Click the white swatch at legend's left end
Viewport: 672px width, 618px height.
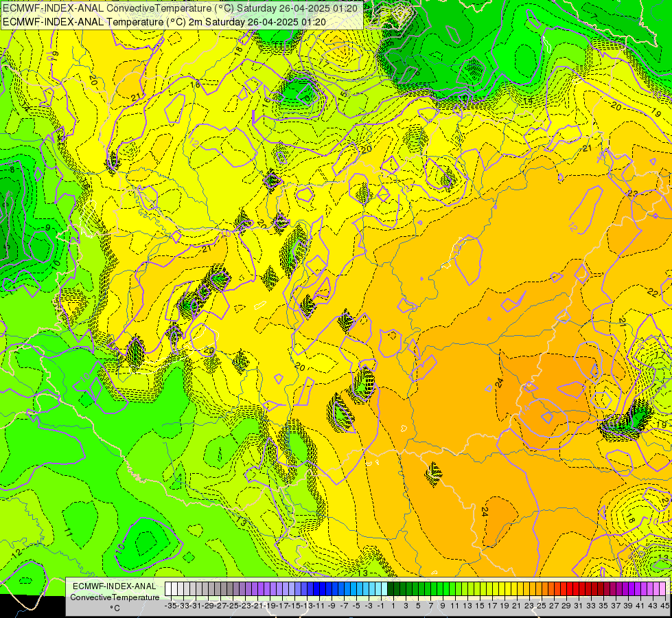168,588
